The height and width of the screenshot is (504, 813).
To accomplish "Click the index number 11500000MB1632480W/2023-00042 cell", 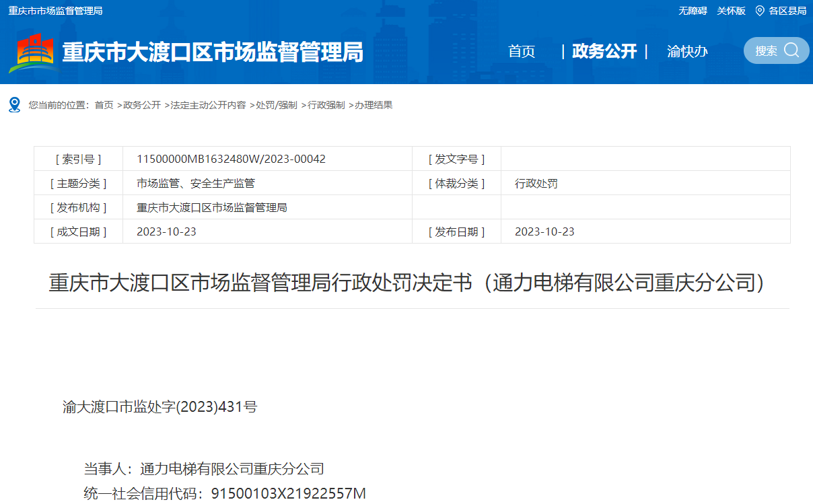I will (231, 159).
